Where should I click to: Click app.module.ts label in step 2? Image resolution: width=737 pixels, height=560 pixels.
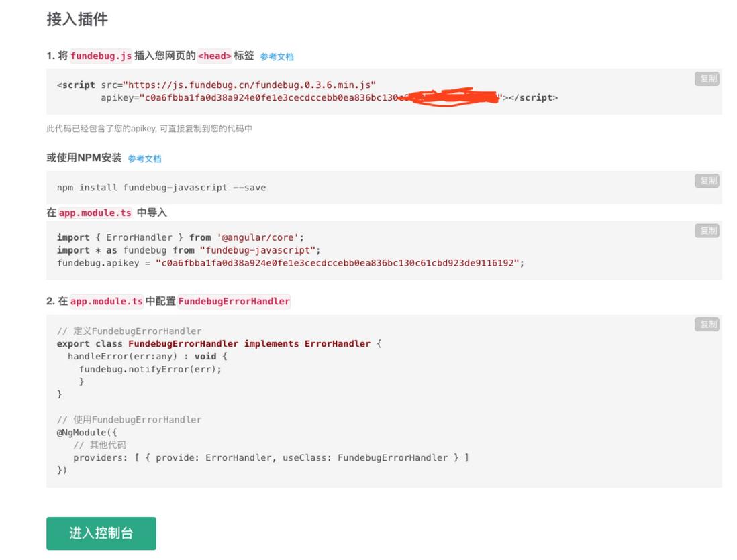(x=106, y=301)
